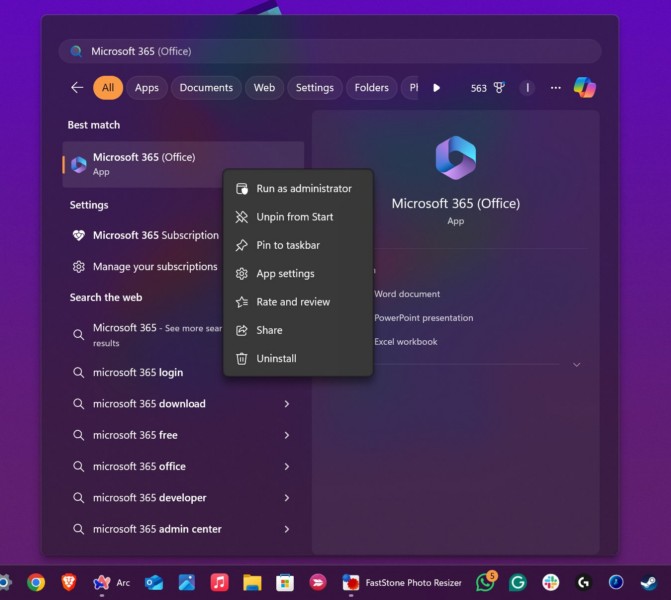Choose Share in context menu
The height and width of the screenshot is (600, 671).
tap(298, 330)
